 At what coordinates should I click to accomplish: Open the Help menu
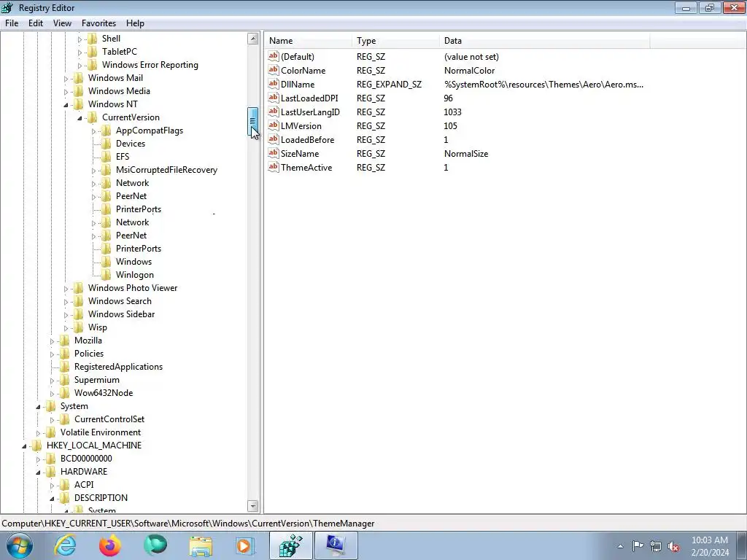pos(135,23)
